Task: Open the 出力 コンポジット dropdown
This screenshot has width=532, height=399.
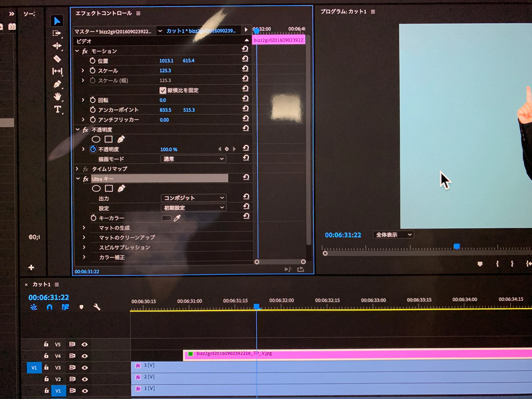Action: tap(193, 198)
